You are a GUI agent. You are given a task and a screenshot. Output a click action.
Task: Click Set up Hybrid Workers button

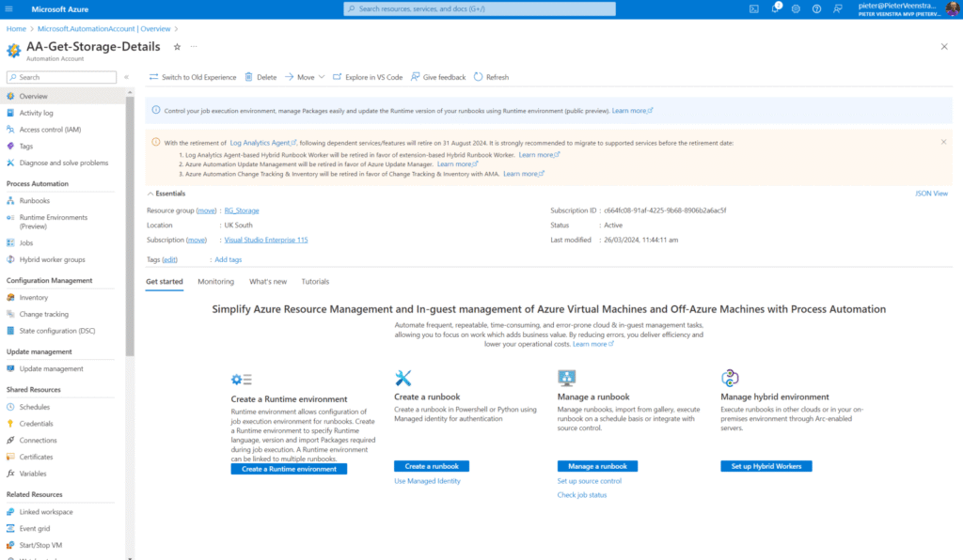tap(766, 466)
